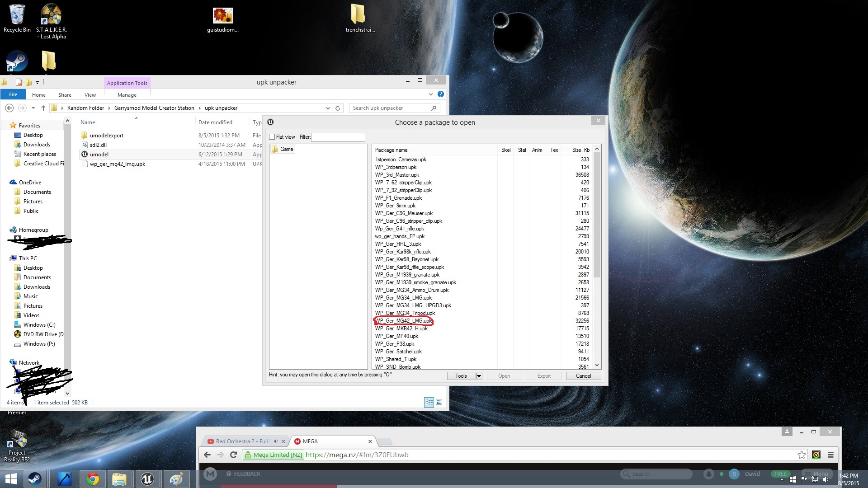
Task: Expand the address bar history dropdown
Action: coord(328,108)
